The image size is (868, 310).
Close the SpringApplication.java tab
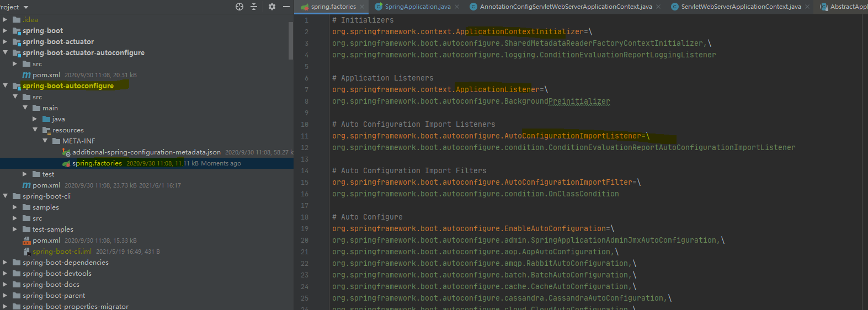coord(457,7)
